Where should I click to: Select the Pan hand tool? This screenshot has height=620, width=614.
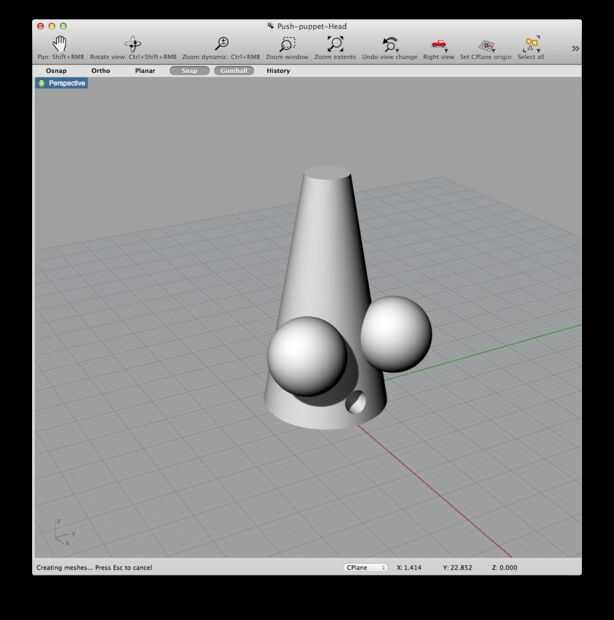(60, 43)
